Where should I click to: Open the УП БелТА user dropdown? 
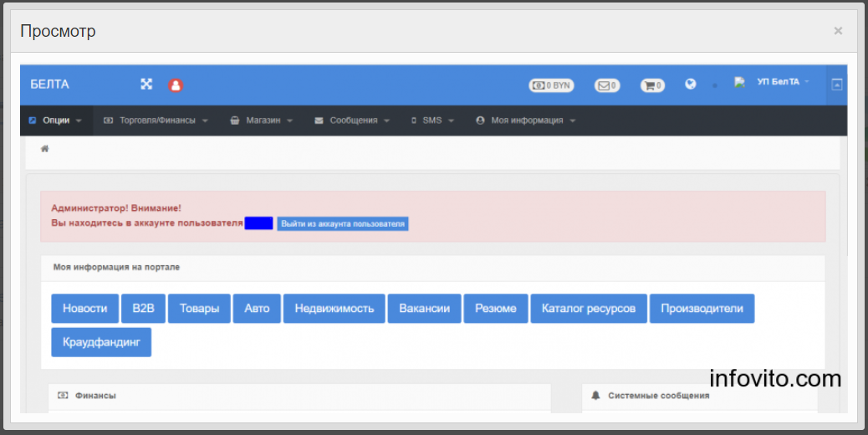click(x=783, y=82)
